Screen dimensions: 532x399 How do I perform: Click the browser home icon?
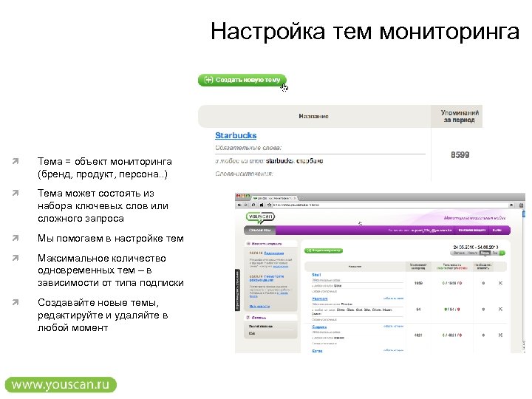262,205
